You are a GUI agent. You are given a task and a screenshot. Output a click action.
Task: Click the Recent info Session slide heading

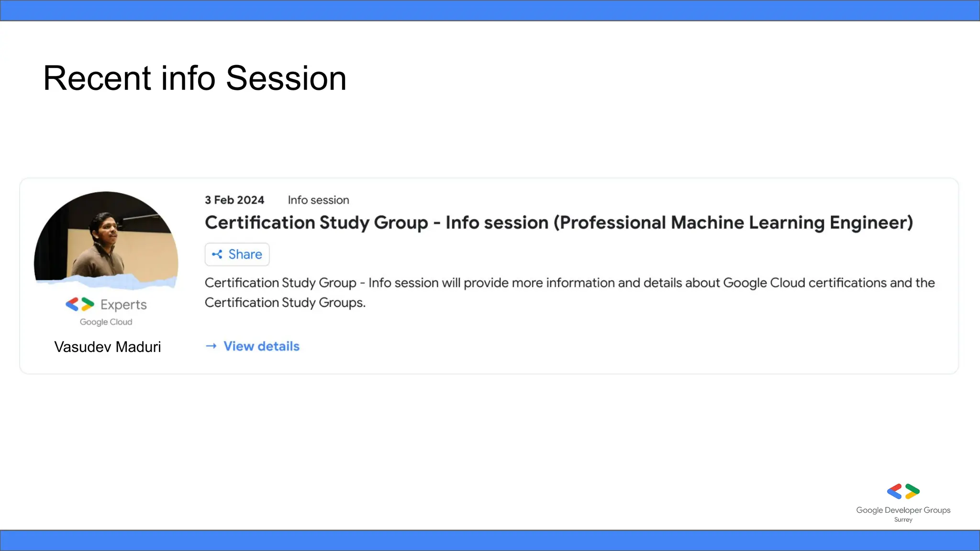point(195,78)
